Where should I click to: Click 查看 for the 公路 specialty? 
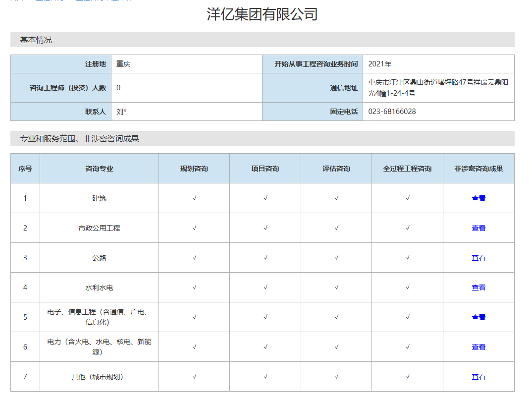(x=478, y=257)
